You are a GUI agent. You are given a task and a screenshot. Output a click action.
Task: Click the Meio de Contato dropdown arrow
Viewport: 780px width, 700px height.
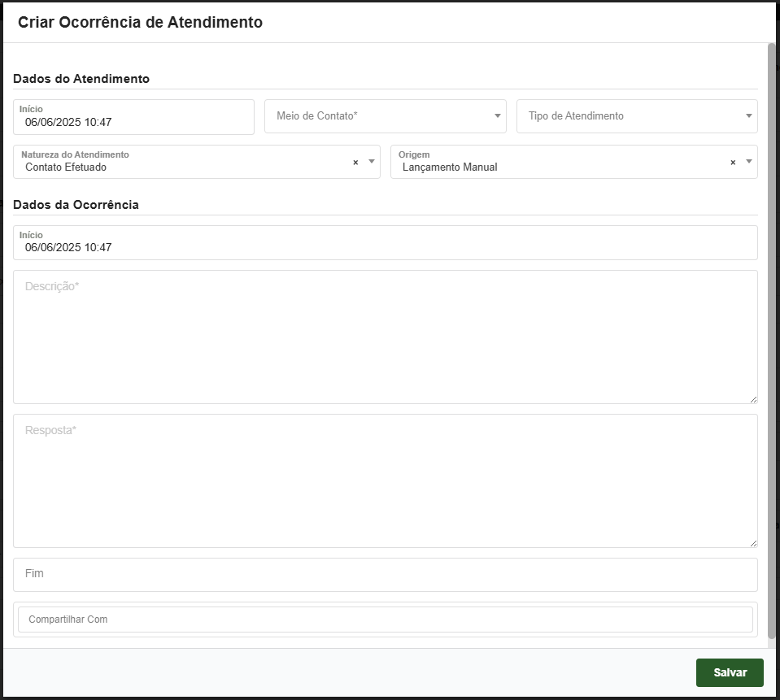click(x=498, y=116)
